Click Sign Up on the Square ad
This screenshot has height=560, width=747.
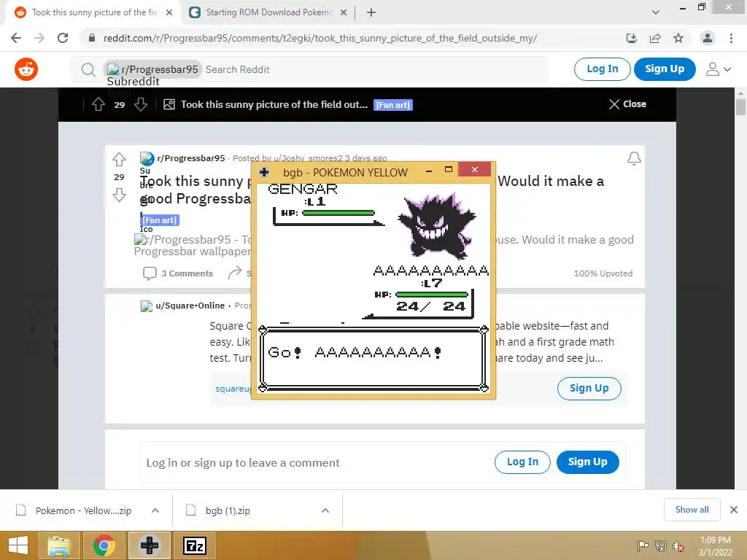pos(589,389)
